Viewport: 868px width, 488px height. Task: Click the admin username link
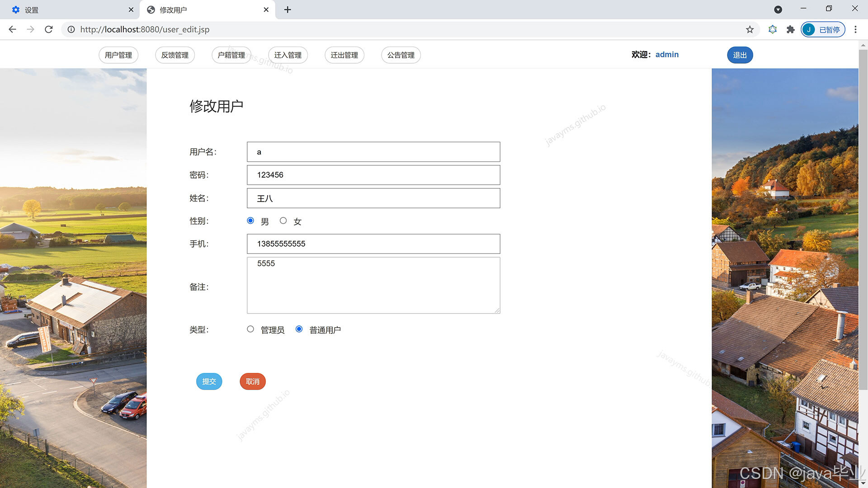coord(667,55)
